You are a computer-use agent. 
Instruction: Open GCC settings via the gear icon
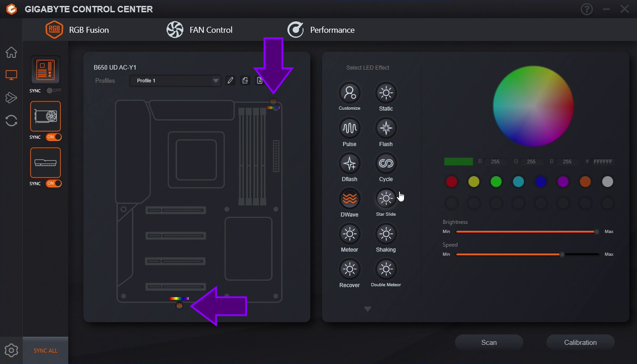(x=10, y=350)
